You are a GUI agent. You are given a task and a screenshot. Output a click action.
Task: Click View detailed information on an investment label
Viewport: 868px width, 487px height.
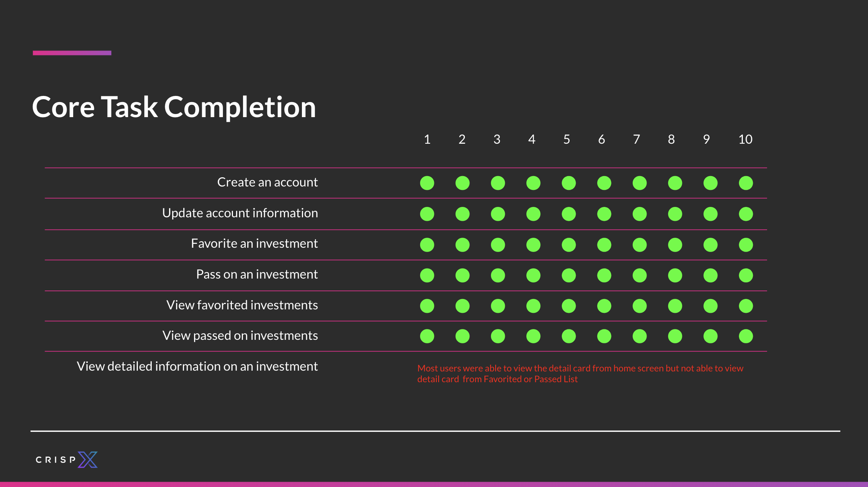click(x=198, y=366)
